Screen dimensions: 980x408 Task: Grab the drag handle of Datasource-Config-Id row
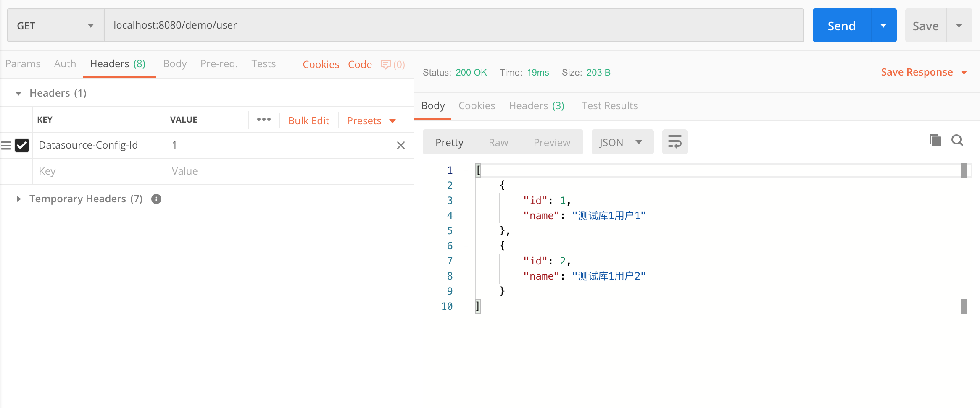coord(6,145)
